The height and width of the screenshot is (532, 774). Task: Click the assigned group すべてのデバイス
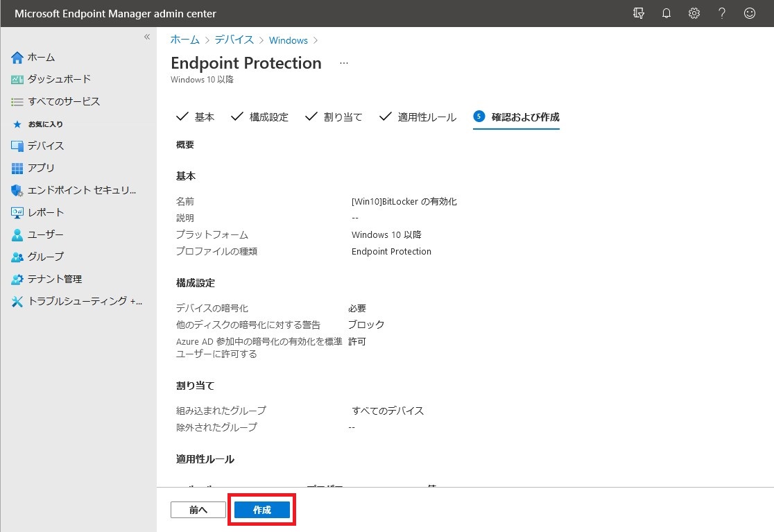coord(388,411)
